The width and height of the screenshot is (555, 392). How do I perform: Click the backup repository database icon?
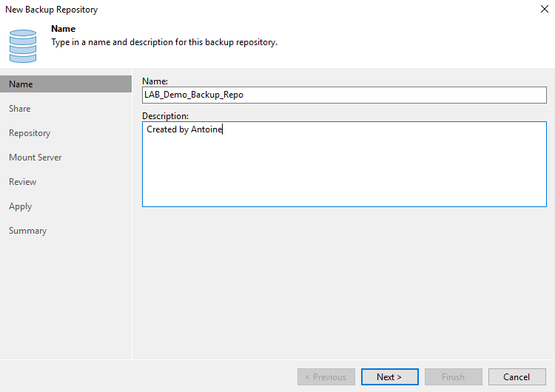tap(23, 46)
